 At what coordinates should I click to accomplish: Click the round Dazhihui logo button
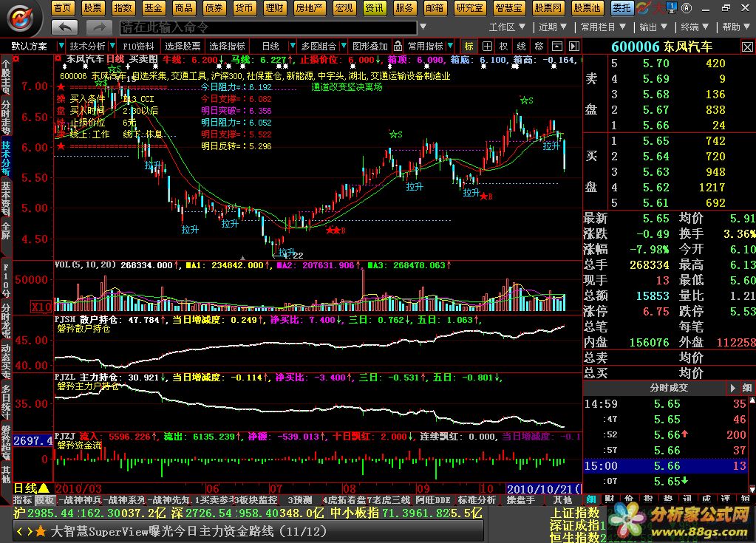tap(21, 18)
